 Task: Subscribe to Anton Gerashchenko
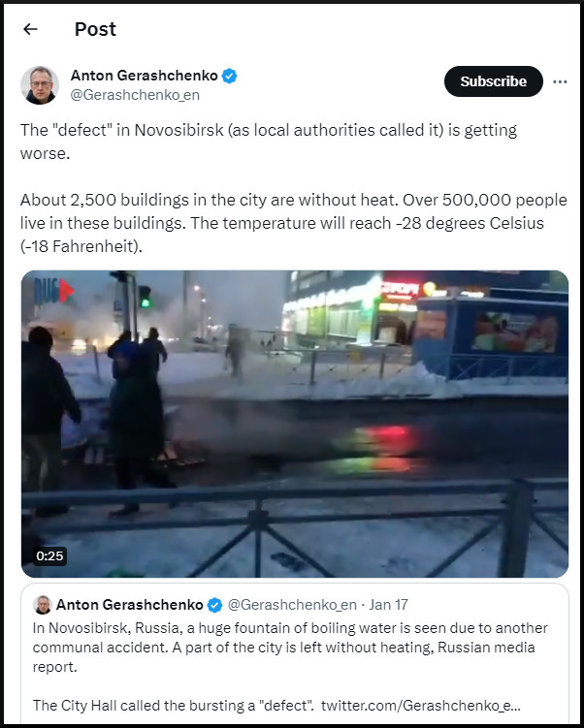click(494, 81)
